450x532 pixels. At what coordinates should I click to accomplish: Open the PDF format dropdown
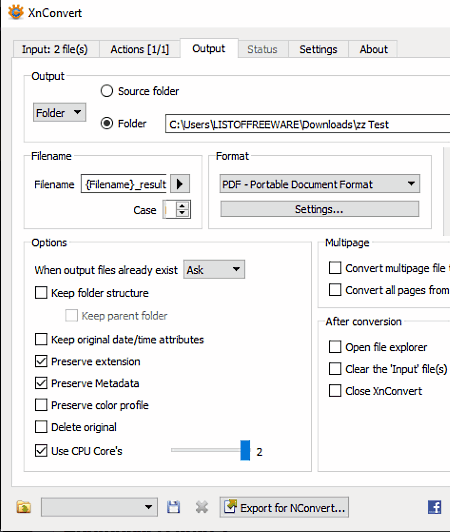click(x=319, y=184)
